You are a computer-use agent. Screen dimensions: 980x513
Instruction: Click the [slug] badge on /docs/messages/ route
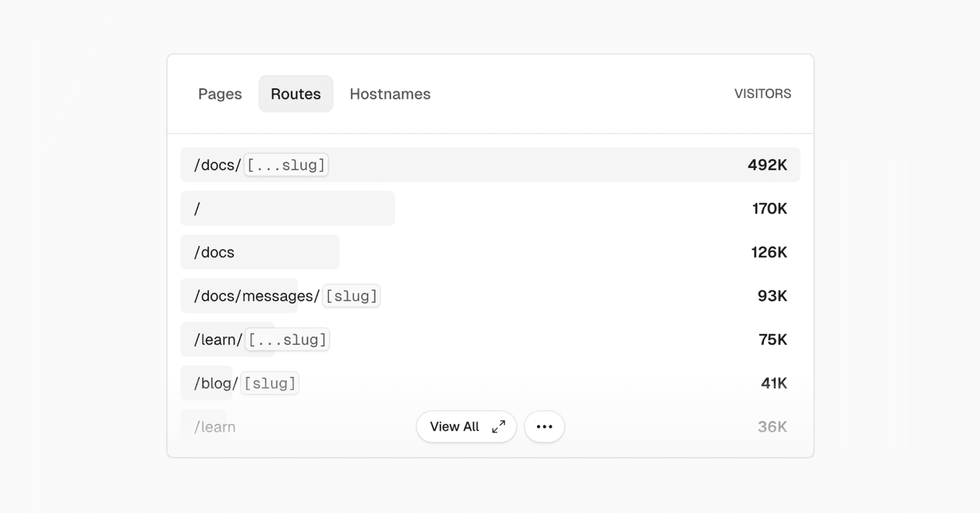351,296
